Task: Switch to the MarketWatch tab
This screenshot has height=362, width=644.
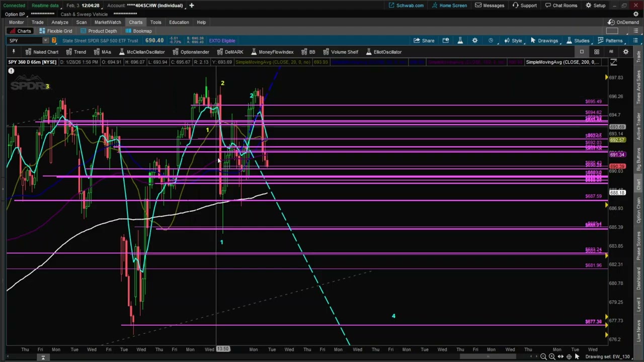Action: [x=108, y=22]
